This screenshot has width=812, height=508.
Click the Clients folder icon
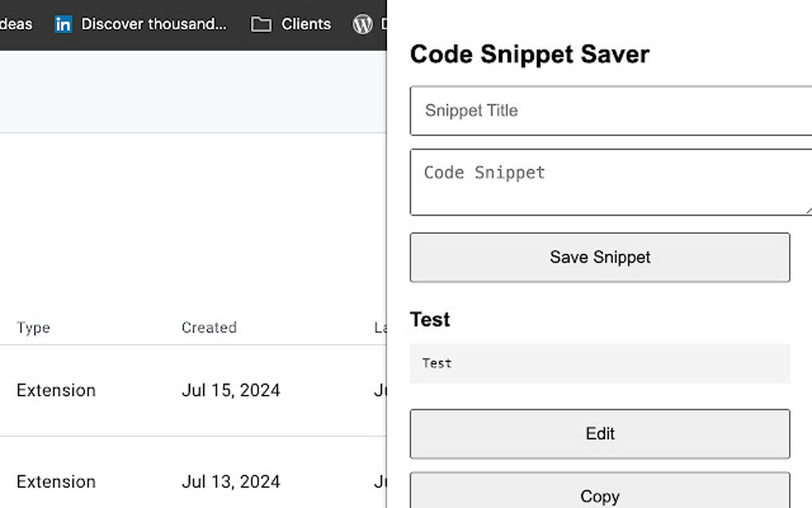coord(260,24)
